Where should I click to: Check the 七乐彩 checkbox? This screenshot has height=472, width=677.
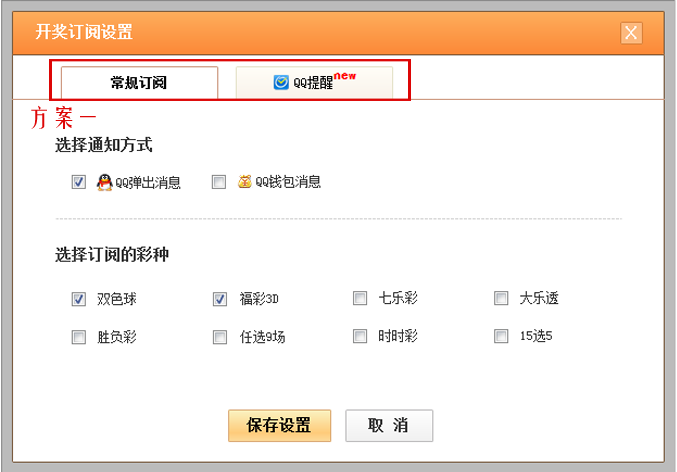[359, 298]
